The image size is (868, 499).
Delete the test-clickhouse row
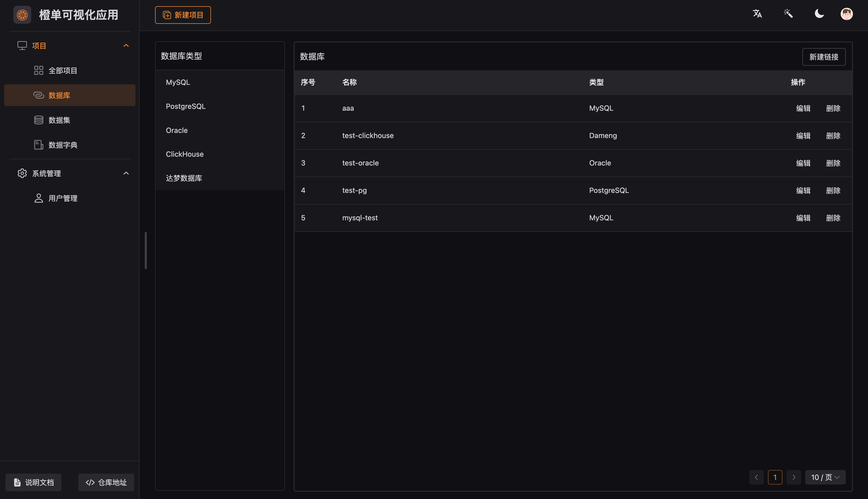[x=833, y=136]
